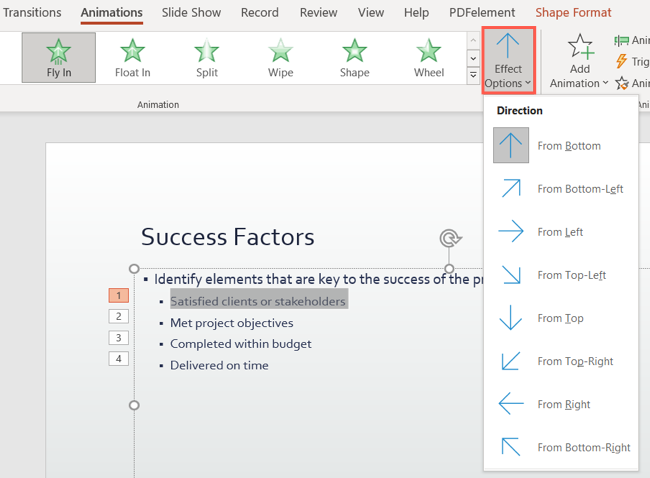
Task: Select animation order marker 3
Action: pyautogui.click(x=119, y=338)
